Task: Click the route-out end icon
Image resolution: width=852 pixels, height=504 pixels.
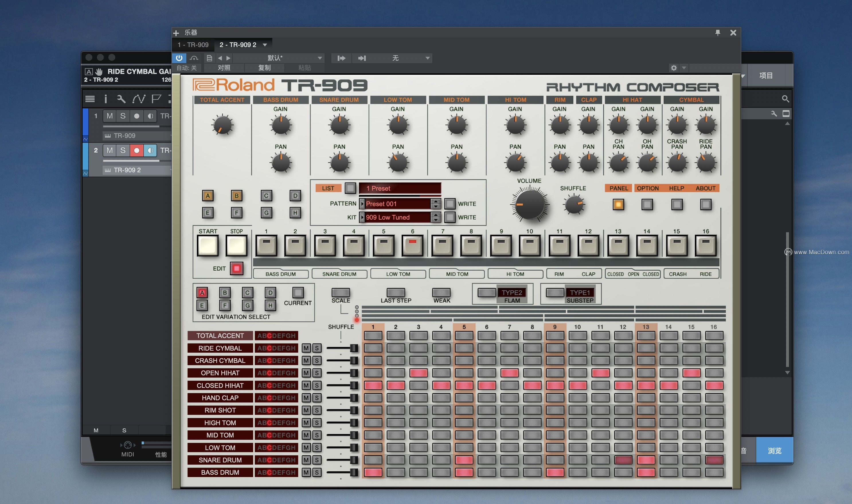Action: (362, 58)
